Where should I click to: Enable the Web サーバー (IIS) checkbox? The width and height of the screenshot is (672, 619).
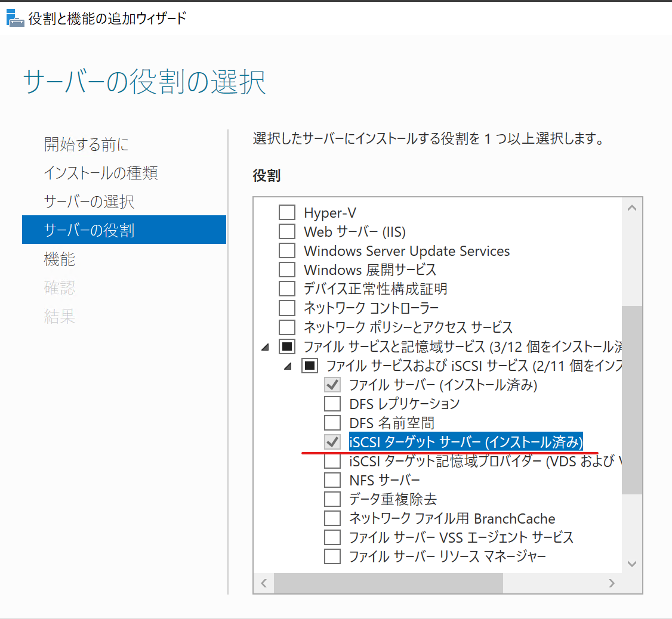click(286, 231)
